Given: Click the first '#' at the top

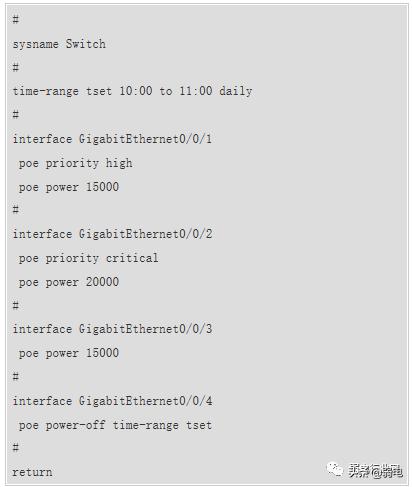Looking at the screenshot, I should click(16, 19).
